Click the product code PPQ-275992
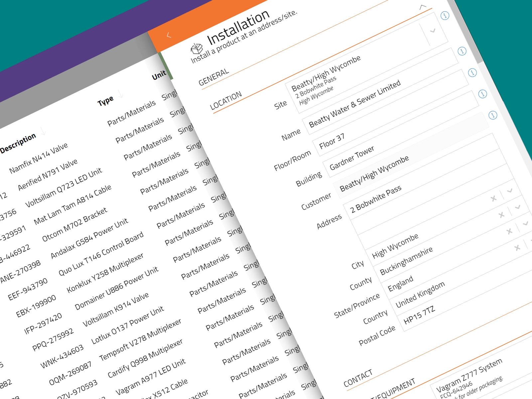 (53, 340)
